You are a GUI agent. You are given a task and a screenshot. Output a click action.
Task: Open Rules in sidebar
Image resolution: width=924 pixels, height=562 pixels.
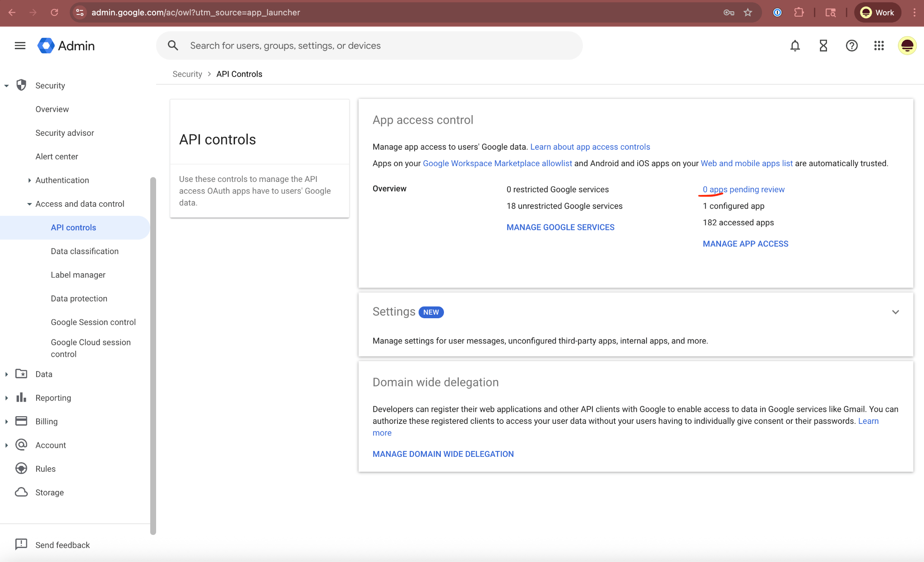46,469
